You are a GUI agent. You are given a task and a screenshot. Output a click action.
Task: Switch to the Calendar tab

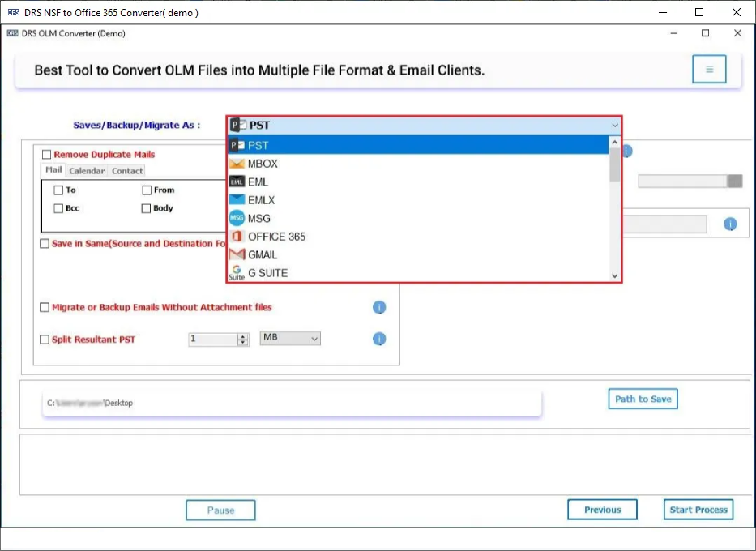pyautogui.click(x=87, y=171)
